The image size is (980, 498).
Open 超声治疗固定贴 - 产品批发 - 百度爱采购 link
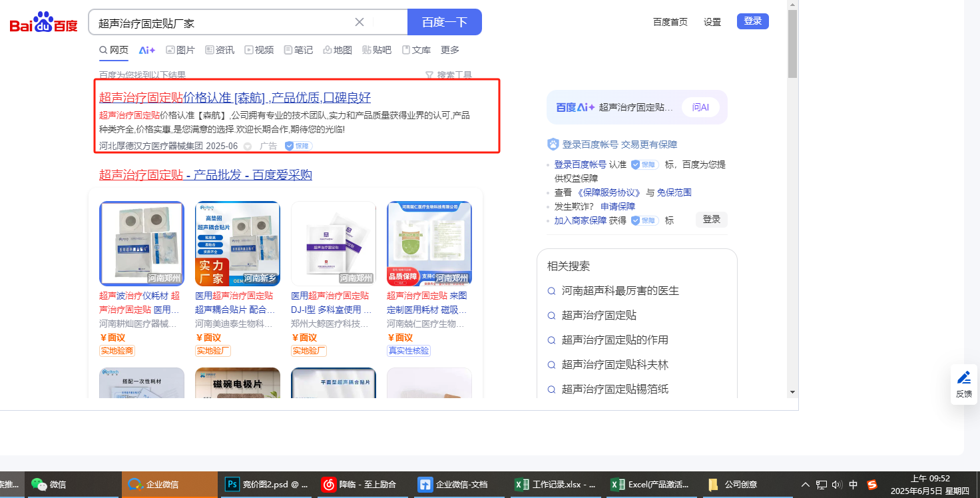pyautogui.click(x=206, y=175)
